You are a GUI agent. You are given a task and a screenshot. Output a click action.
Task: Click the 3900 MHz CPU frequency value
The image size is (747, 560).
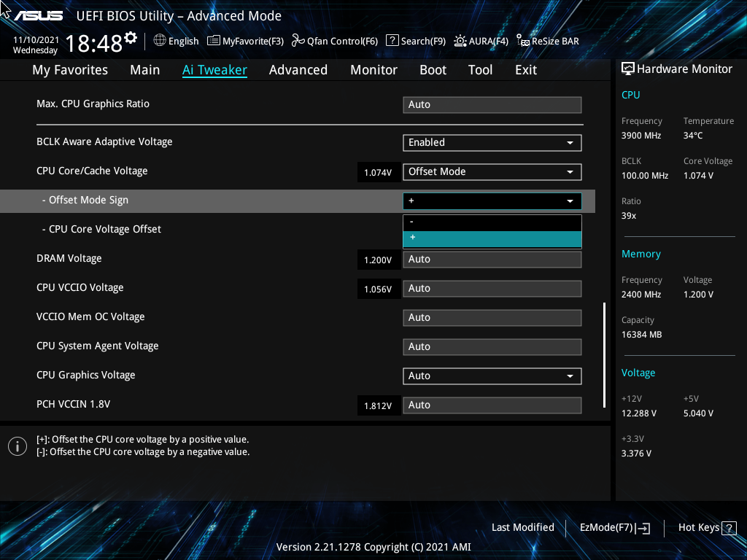tap(641, 136)
